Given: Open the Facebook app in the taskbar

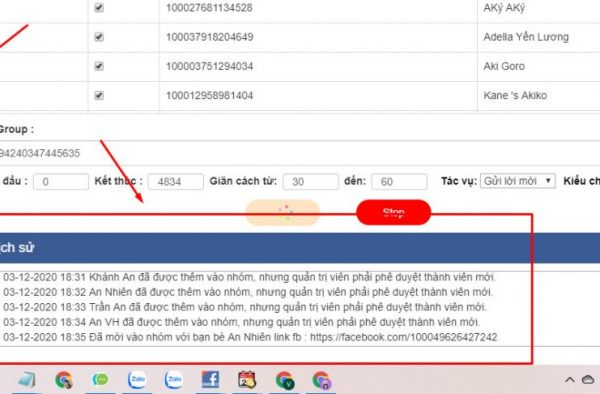Looking at the screenshot, I should coord(210,379).
